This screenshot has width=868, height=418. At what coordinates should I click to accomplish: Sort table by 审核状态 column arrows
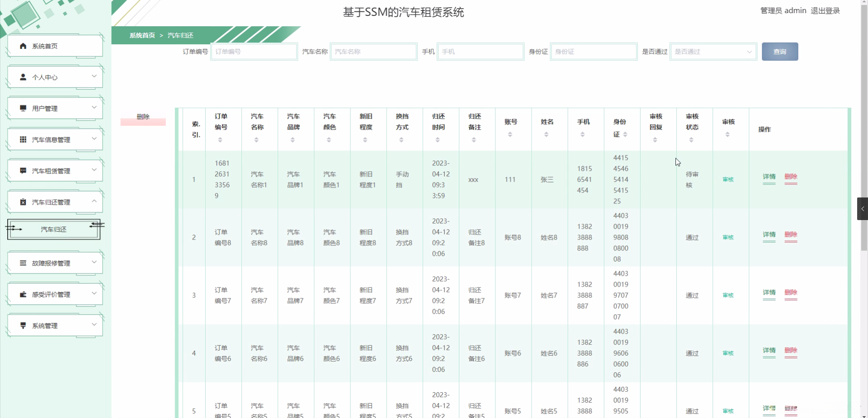(x=691, y=140)
